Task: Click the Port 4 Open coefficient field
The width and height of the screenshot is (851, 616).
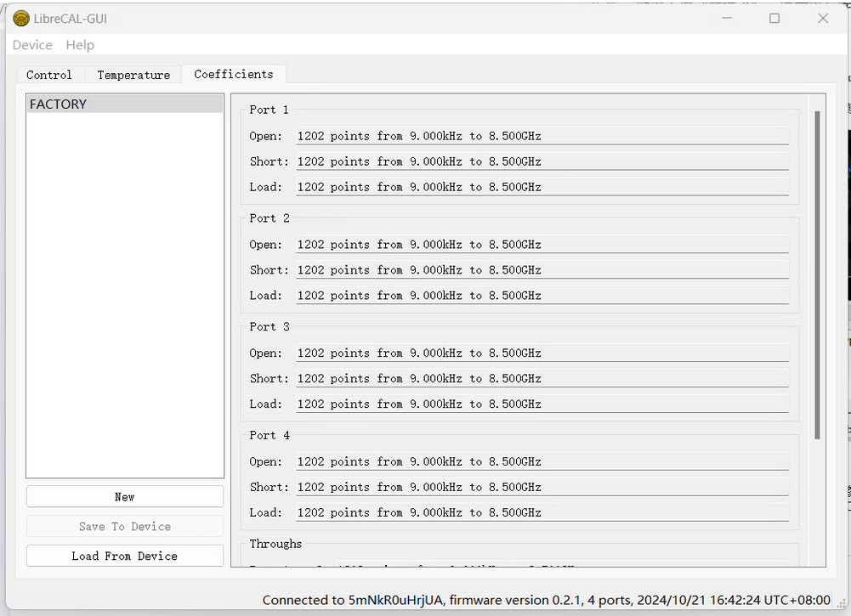Action: coord(542,462)
